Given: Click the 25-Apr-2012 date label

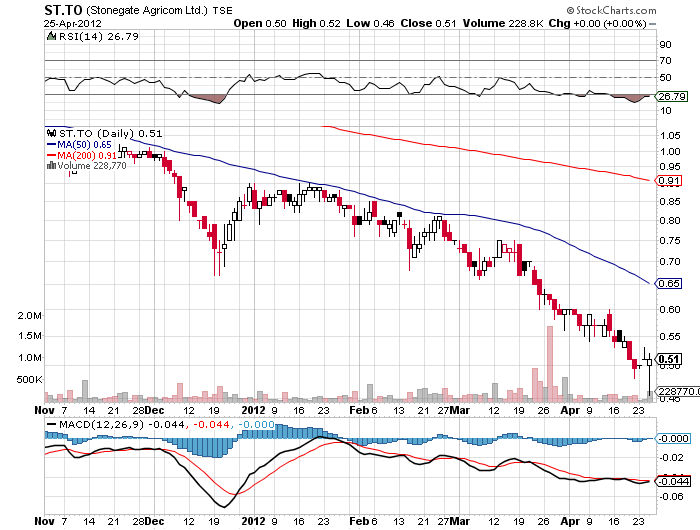Looking at the screenshot, I should (73, 23).
